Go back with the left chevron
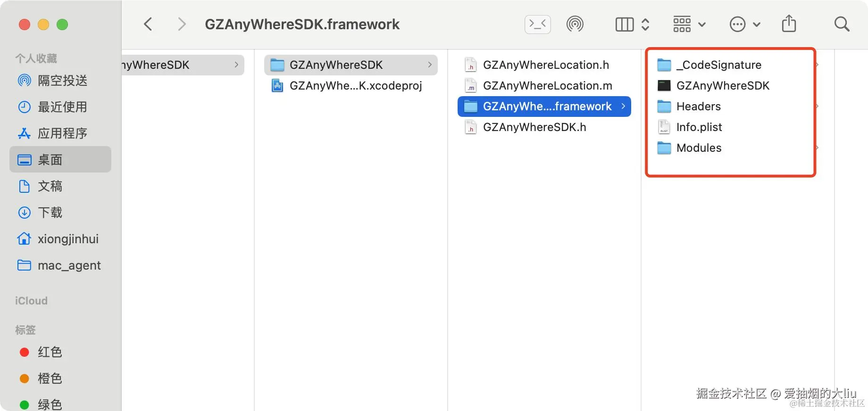Image resolution: width=868 pixels, height=411 pixels. tap(148, 24)
